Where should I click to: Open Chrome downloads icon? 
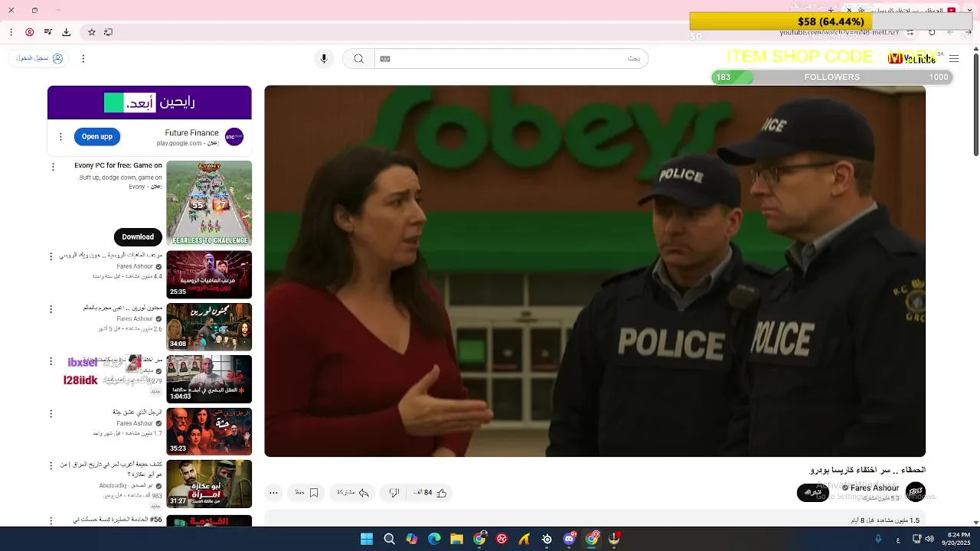66,32
